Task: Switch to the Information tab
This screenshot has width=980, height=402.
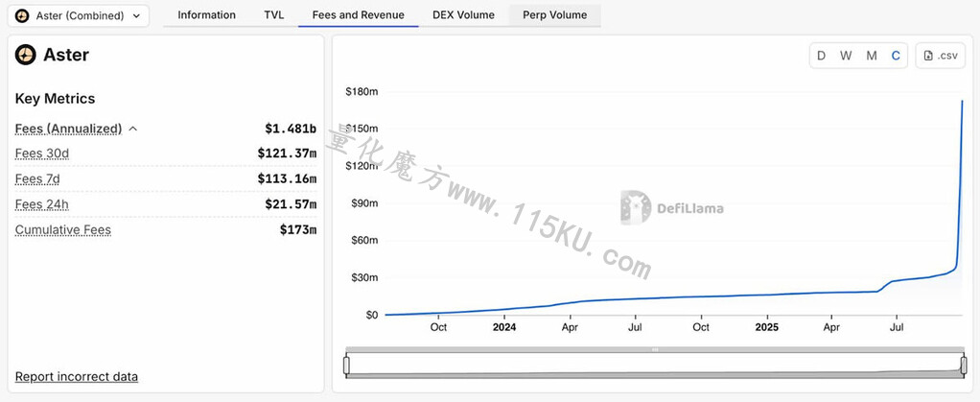Action: click(207, 15)
